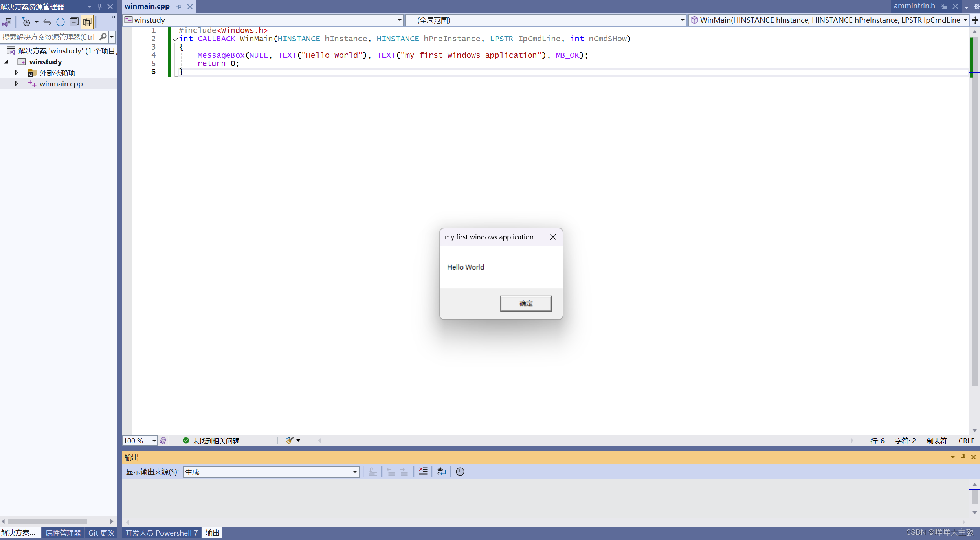Image resolution: width=980 pixels, height=540 pixels.
Task: Click the 确定 button in message box
Action: (x=526, y=303)
